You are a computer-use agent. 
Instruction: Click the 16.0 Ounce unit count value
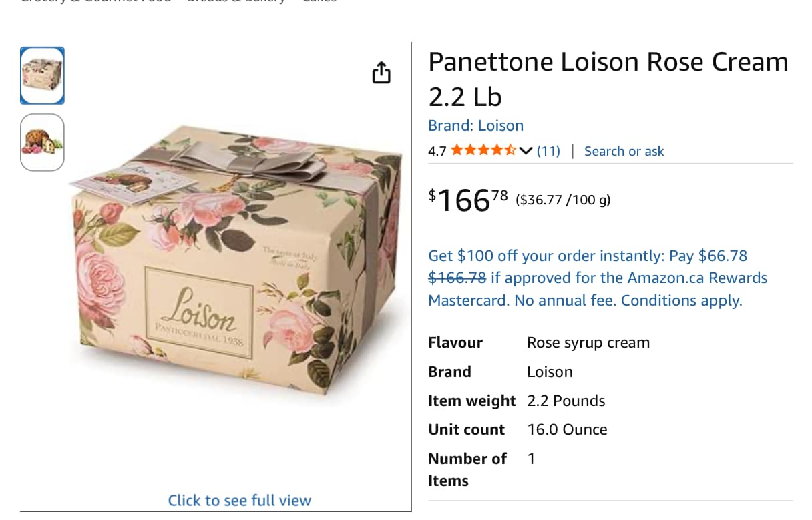click(x=567, y=429)
